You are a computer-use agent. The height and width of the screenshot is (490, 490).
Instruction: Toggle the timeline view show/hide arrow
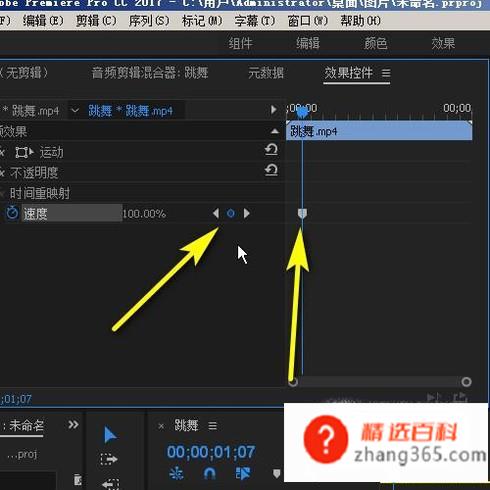click(273, 109)
